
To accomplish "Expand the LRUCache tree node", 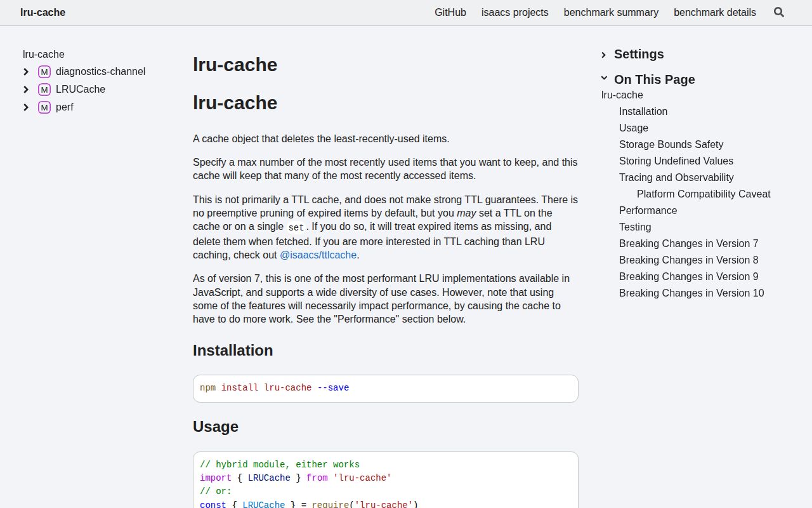I will click(x=26, y=90).
